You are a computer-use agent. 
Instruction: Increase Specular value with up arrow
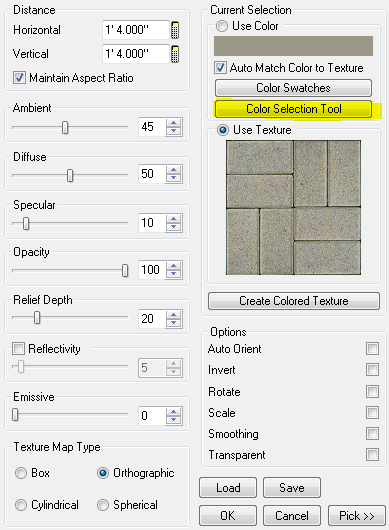tap(174, 219)
